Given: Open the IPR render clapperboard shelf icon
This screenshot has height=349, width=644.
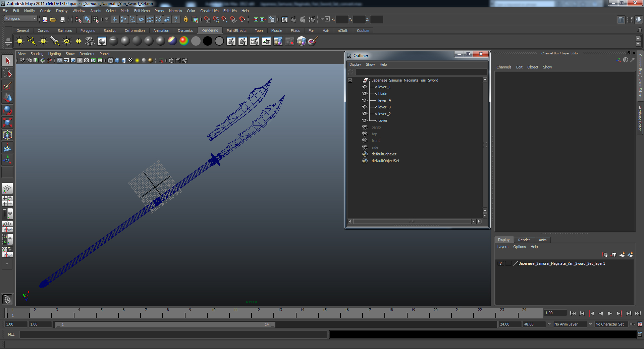Looking at the screenshot, I should click(x=243, y=41).
